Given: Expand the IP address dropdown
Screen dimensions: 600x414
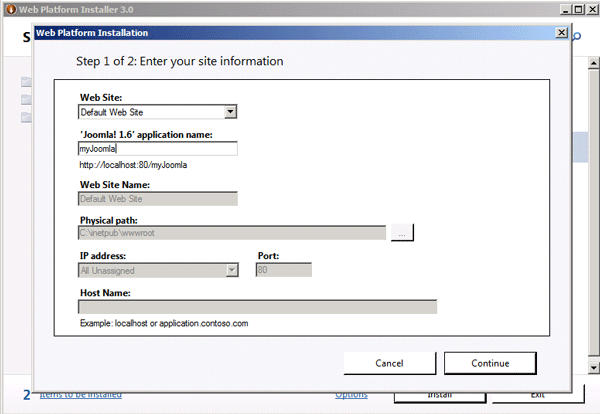Looking at the screenshot, I should point(231,269).
